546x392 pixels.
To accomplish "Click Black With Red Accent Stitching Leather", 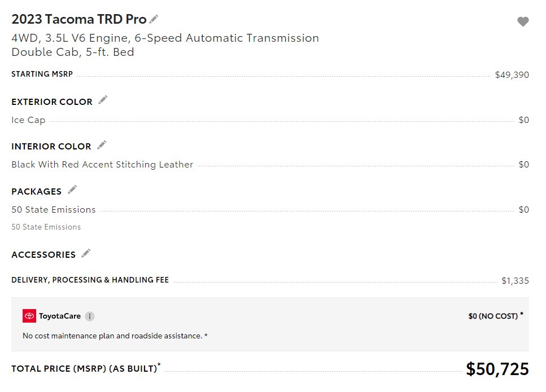I will pos(102,165).
